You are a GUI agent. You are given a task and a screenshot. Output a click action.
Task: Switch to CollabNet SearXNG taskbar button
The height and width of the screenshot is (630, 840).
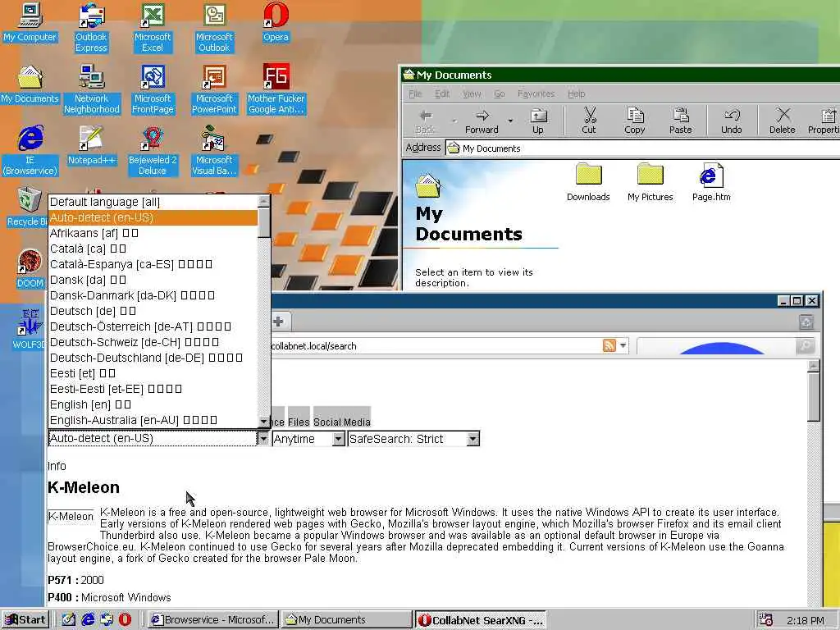coord(481,620)
